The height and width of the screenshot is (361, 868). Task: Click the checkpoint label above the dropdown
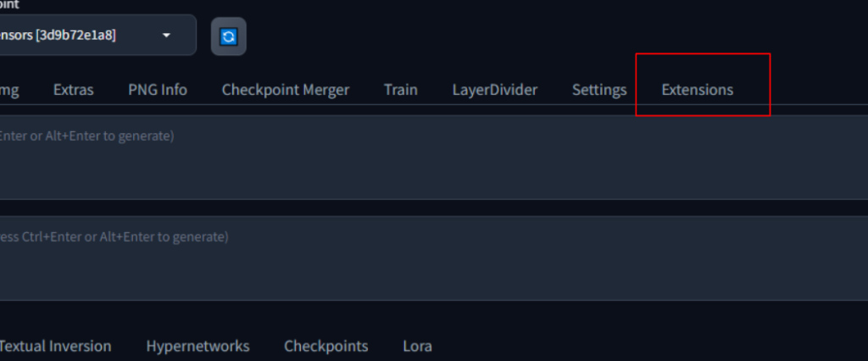coord(8,4)
